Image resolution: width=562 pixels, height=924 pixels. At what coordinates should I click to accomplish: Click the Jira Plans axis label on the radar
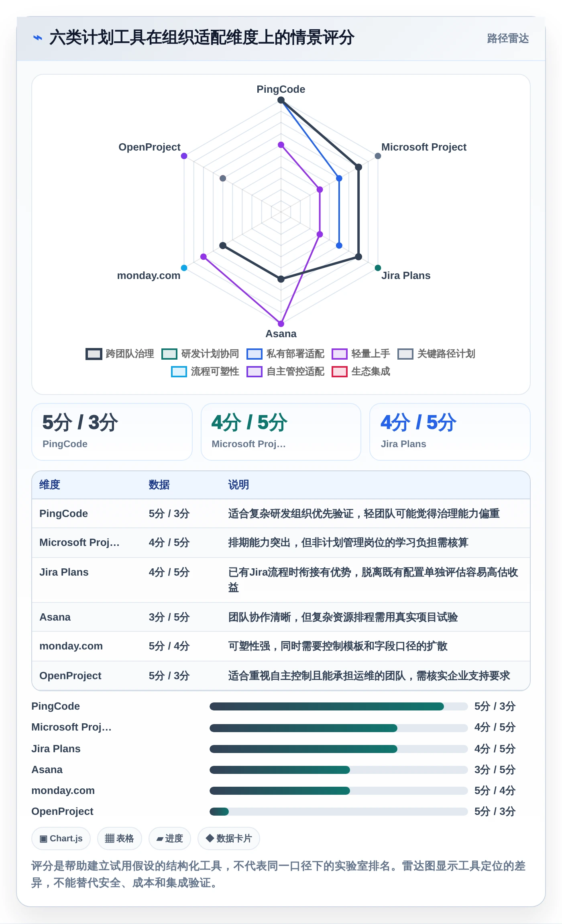pos(406,275)
